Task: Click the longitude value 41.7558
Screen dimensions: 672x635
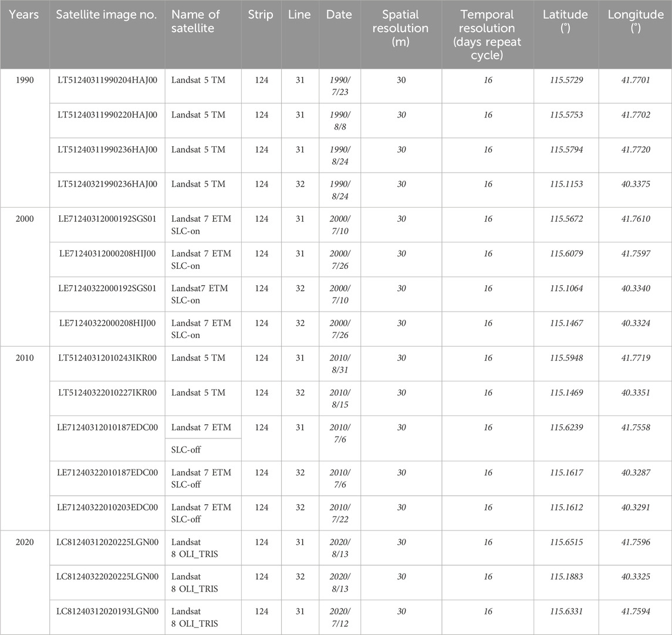Action: point(636,428)
